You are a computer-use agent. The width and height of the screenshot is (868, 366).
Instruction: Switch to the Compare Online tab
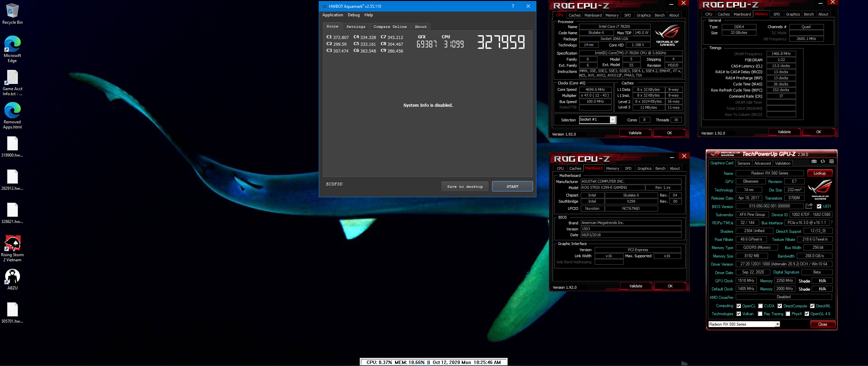(390, 26)
